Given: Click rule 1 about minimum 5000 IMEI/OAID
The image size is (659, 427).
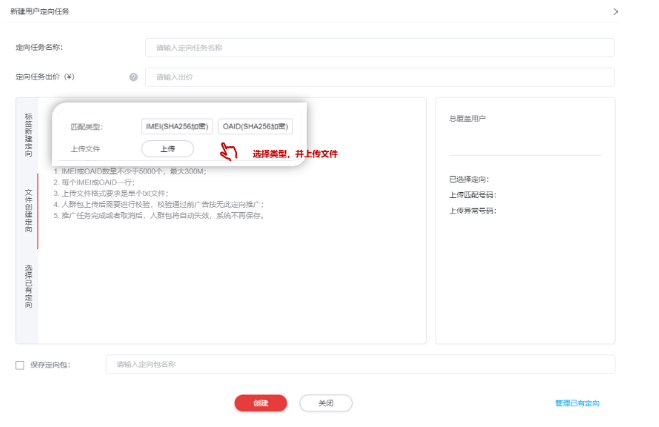Looking at the screenshot, I should click(130, 171).
